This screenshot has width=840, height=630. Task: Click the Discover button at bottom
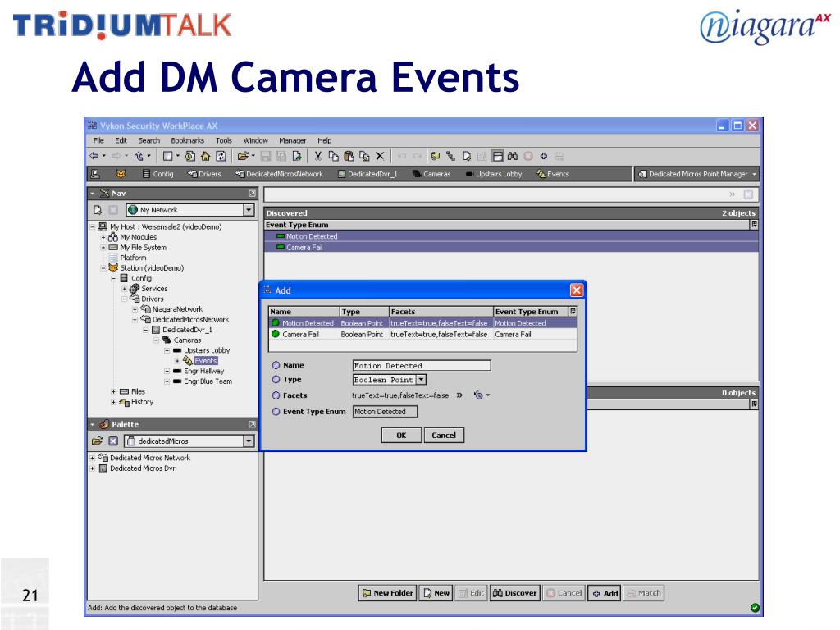point(514,593)
